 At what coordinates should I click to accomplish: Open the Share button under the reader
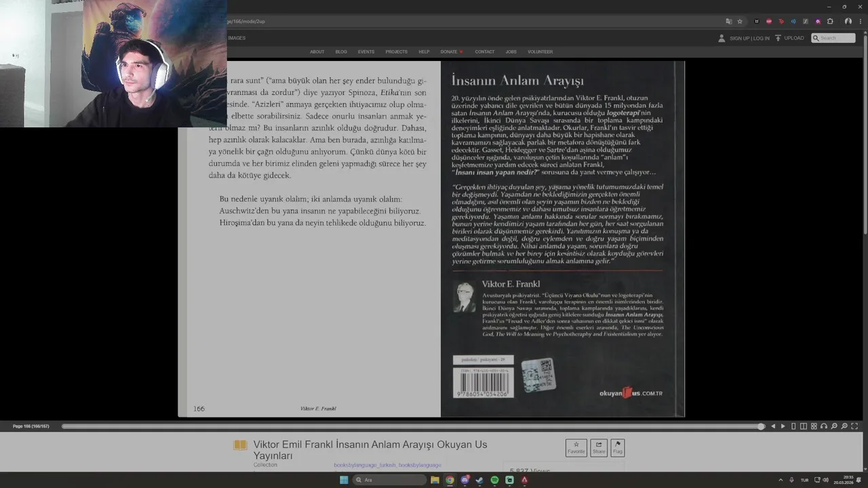coord(599,448)
